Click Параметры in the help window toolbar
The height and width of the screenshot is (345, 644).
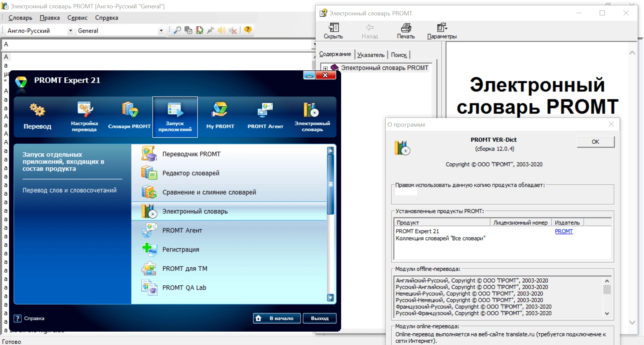(x=442, y=31)
